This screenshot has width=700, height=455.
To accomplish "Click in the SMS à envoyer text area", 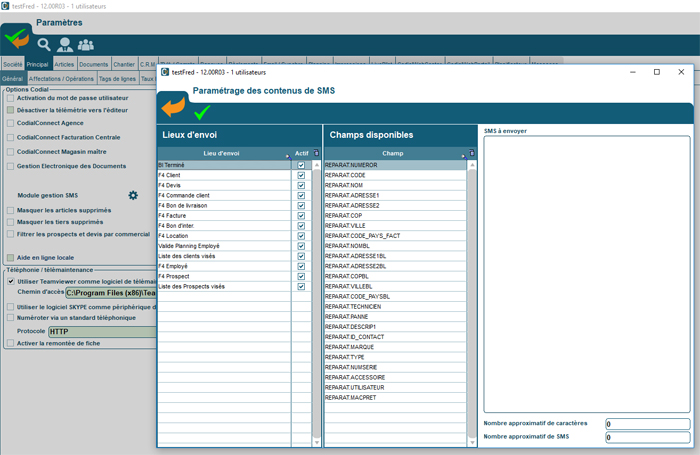I will [586, 272].
